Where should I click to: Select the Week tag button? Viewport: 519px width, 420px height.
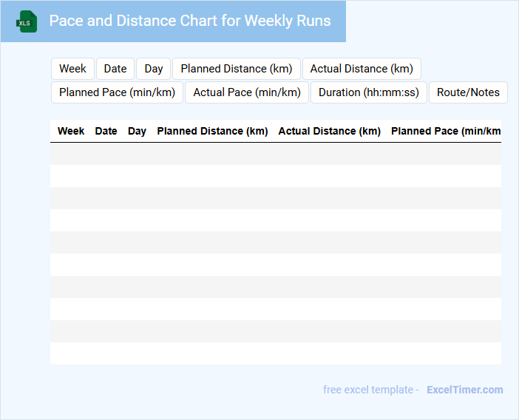tap(72, 69)
